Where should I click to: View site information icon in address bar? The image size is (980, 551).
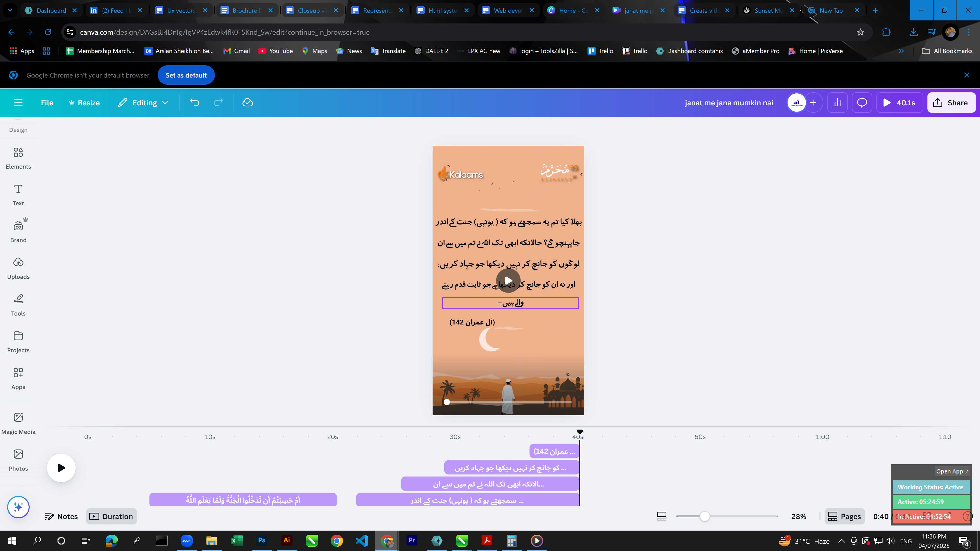click(x=70, y=32)
